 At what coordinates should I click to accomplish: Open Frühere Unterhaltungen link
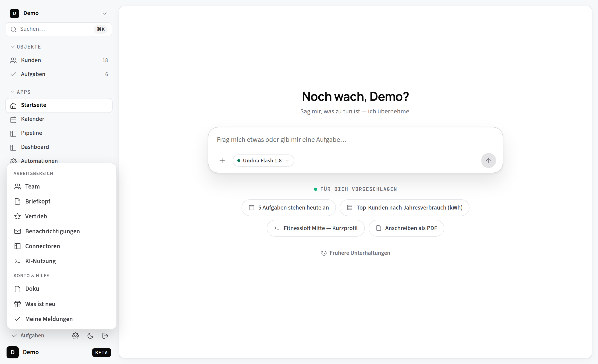356,253
